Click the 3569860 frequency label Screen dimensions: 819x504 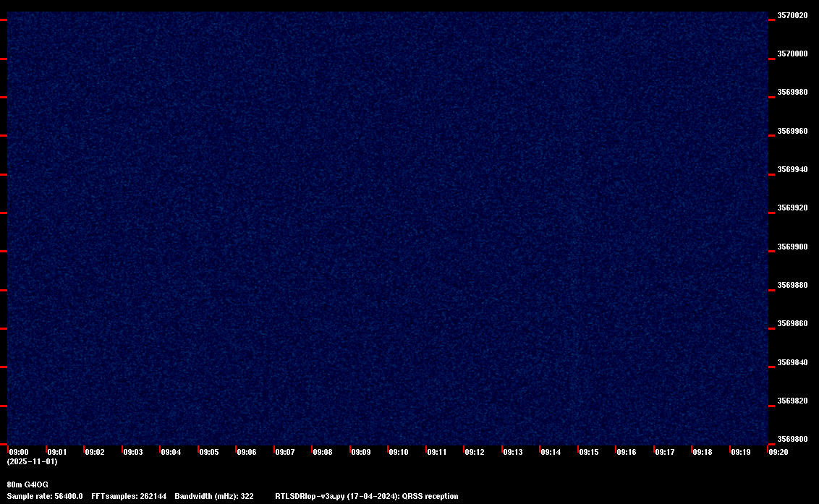pyautogui.click(x=792, y=324)
